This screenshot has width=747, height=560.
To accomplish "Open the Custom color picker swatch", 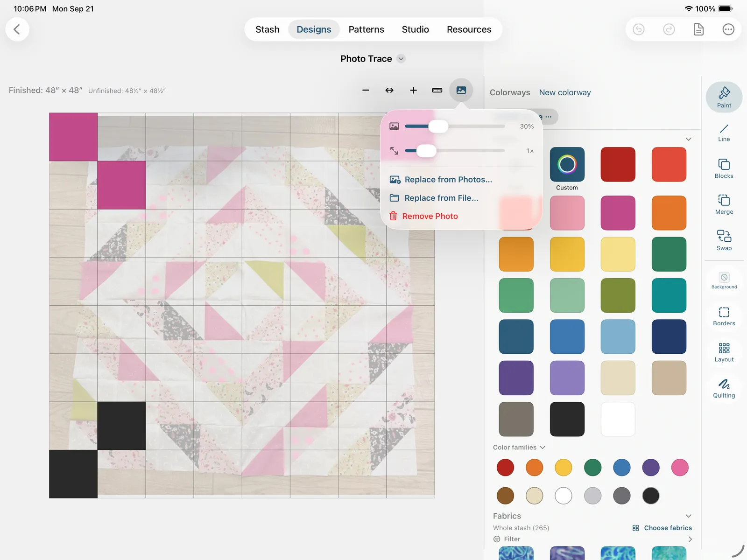I will point(567,164).
